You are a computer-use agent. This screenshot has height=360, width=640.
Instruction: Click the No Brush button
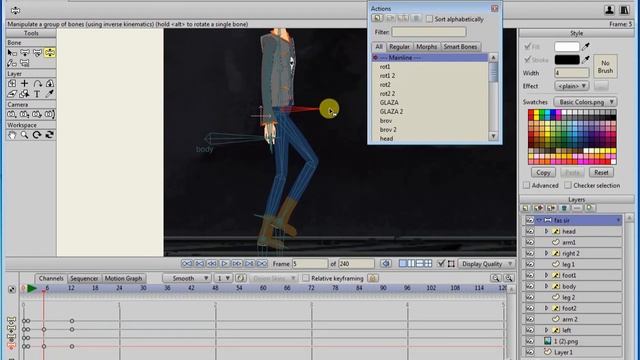click(x=605, y=67)
